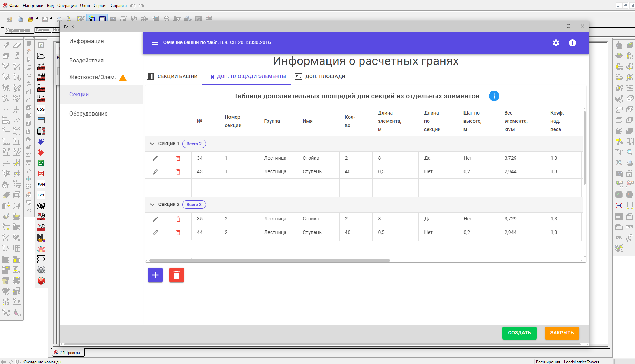The image size is (635, 364).
Task: Open Оборудование in the sidebar
Action: (88, 114)
